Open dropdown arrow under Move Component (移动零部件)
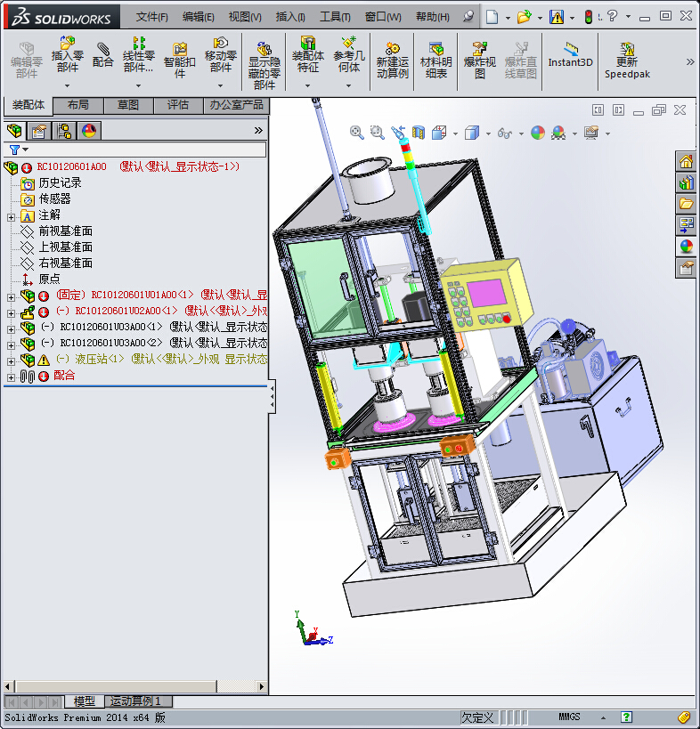This screenshot has height=729, width=700. click(221, 85)
